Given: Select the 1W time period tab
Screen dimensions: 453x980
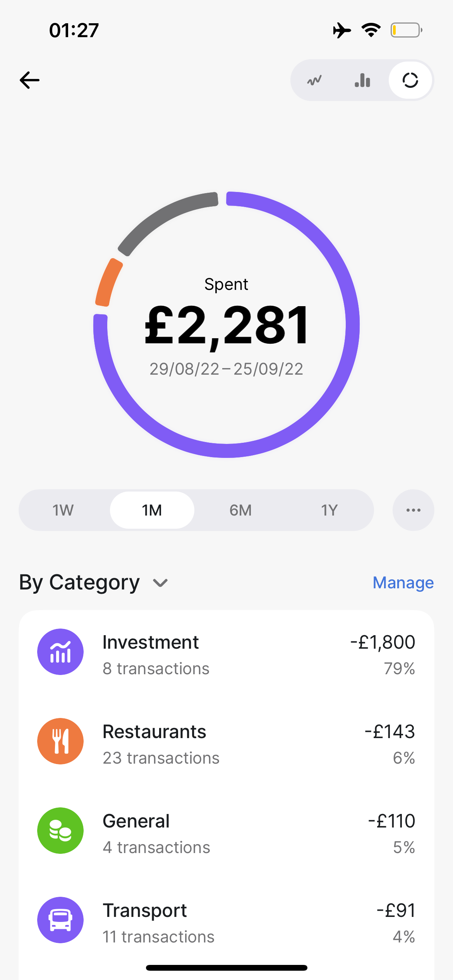Looking at the screenshot, I should 63,510.
